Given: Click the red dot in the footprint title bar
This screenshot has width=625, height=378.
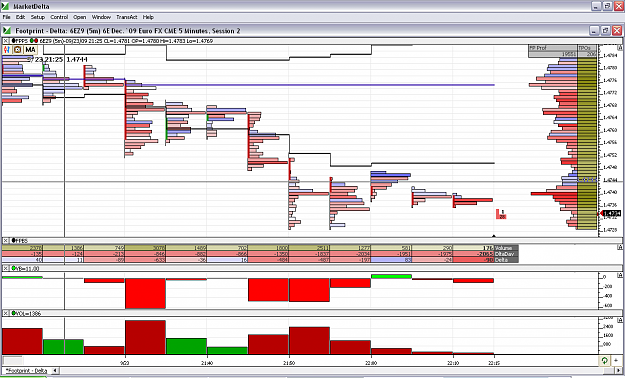Looking at the screenshot, I should pos(35,41).
